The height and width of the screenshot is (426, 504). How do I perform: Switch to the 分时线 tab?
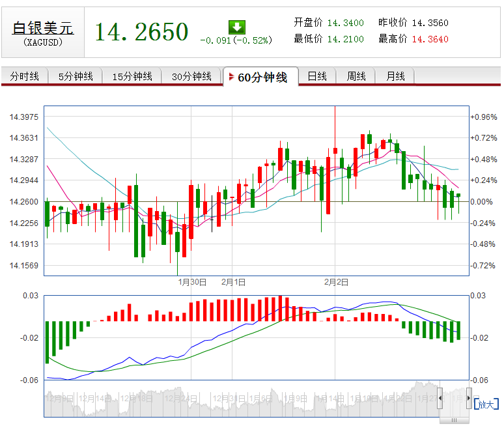[x=25, y=77]
